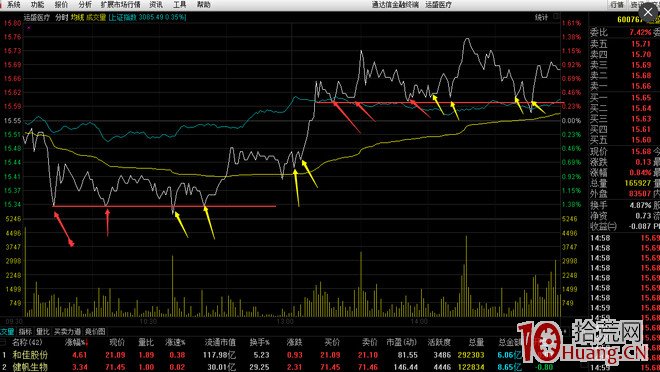Switch to the 竞价图 tab
The height and width of the screenshot is (372, 660).
pyautogui.click(x=95, y=332)
